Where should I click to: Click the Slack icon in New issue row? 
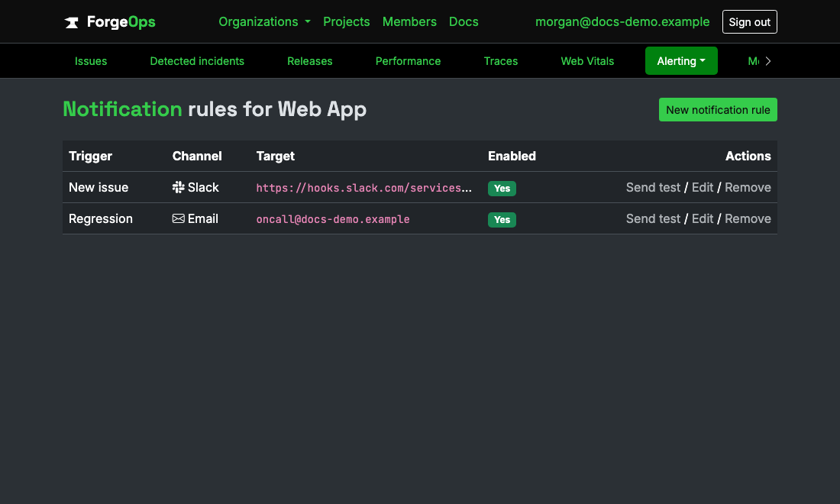coord(179,187)
